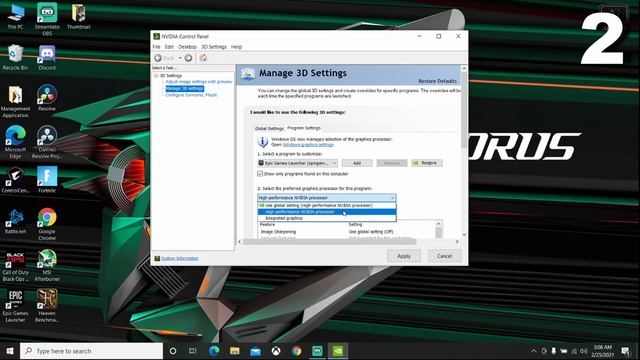Open the System Information link
This screenshot has width=640, height=360.
tap(180, 258)
